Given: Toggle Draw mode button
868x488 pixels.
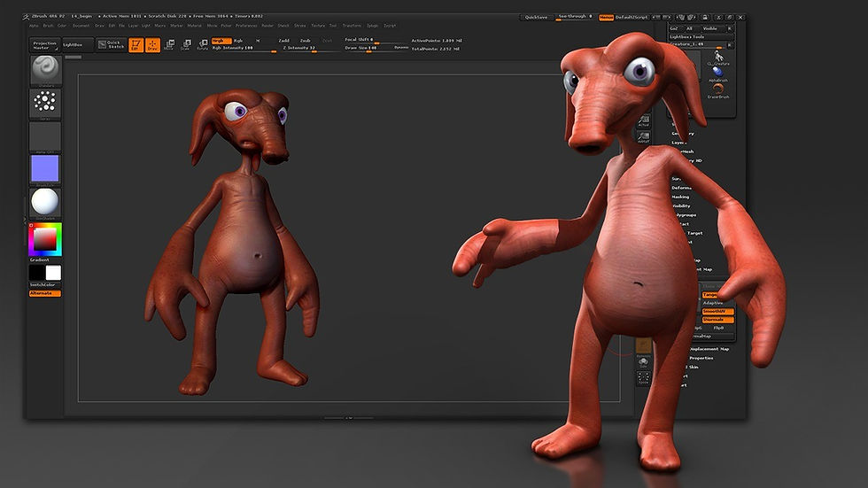Looking at the screenshot, I should (152, 45).
